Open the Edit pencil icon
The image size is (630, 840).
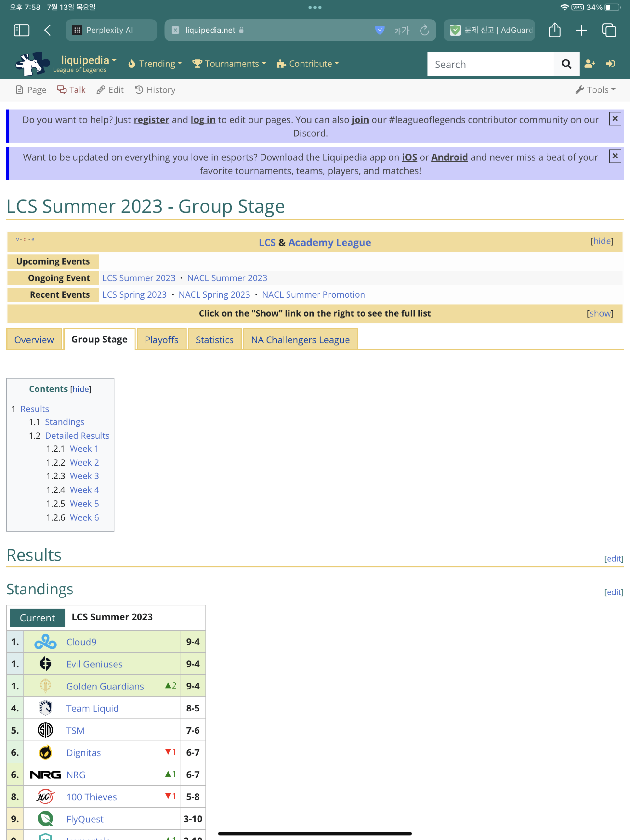pyautogui.click(x=100, y=90)
